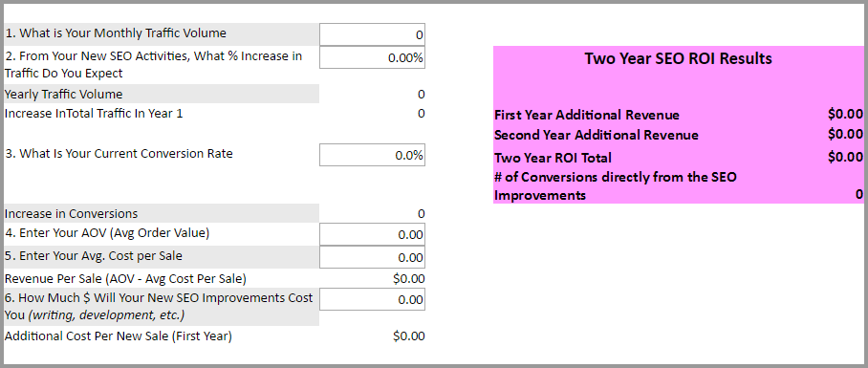Select the First Year Additional Revenue amount
Screen dimensions: 868x368
coord(845,114)
